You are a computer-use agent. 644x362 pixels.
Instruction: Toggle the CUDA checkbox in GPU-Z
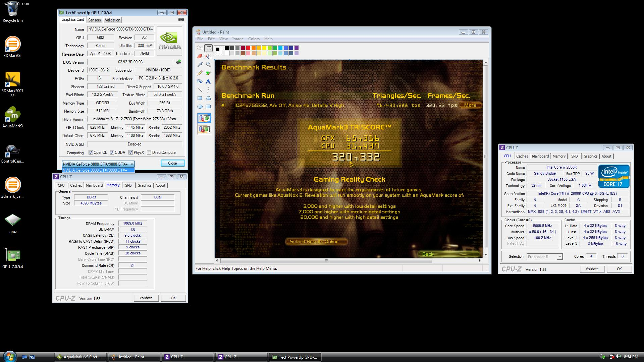pyautogui.click(x=112, y=153)
